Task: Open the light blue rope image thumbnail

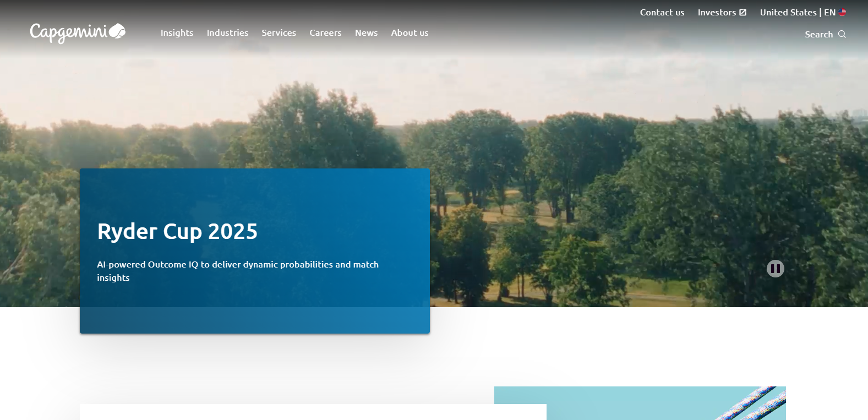Action: coord(640,403)
